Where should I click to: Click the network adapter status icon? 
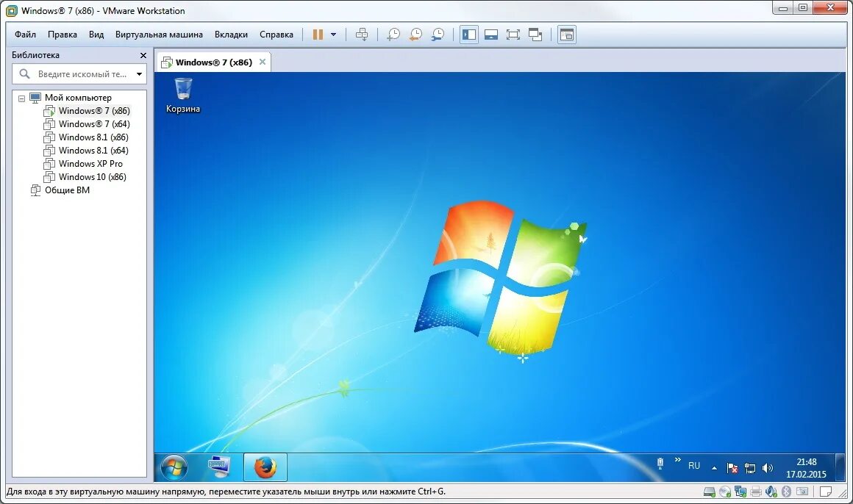740,492
